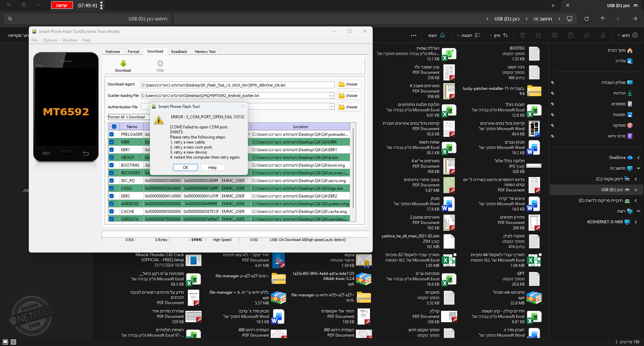Click the delete trash icon in Explorer toolbar
This screenshot has width=644, height=346.
click(x=522, y=35)
